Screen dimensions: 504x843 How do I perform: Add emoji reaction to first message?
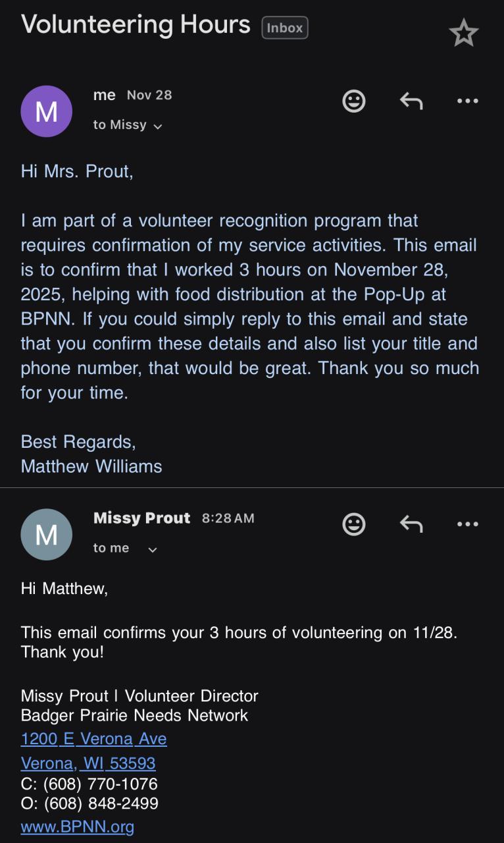pyautogui.click(x=354, y=101)
